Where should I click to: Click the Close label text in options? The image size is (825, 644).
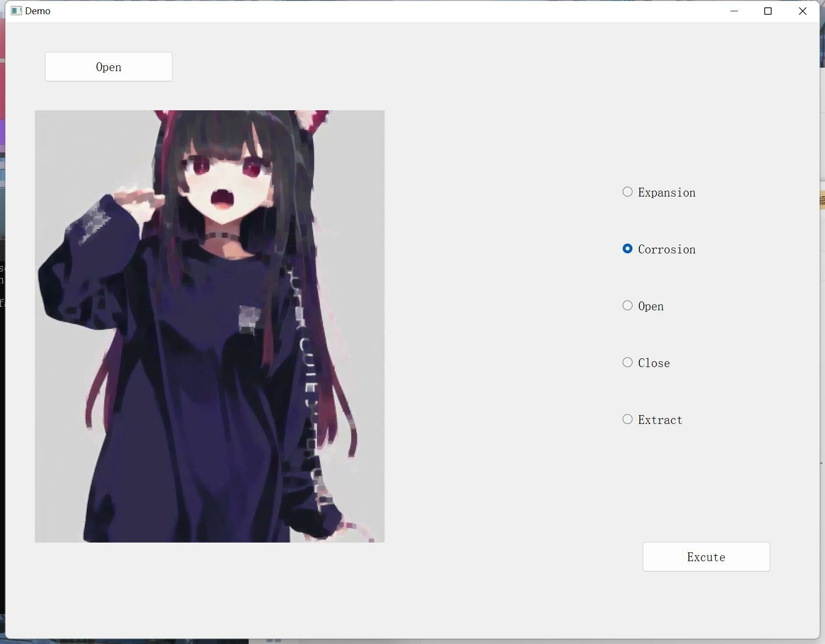(x=654, y=363)
